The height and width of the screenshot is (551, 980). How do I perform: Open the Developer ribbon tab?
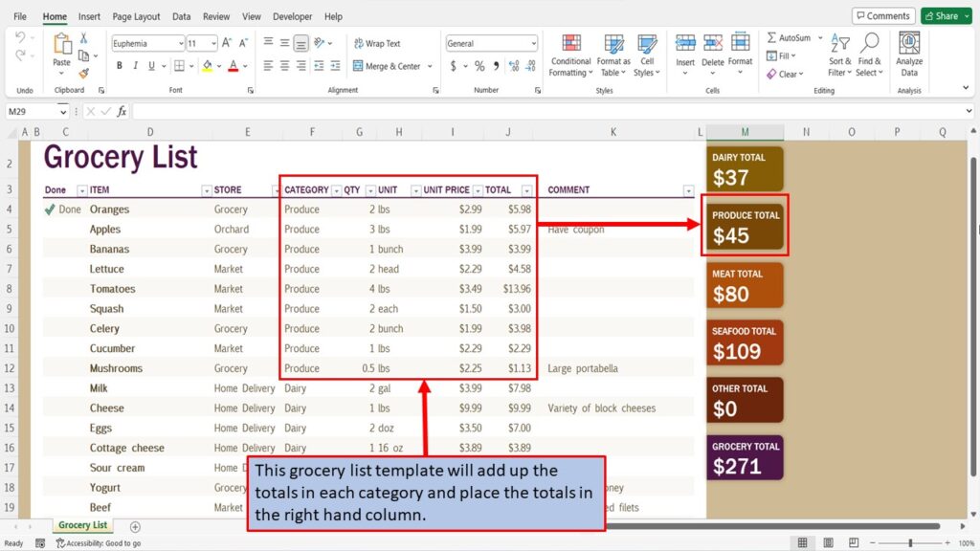[292, 16]
